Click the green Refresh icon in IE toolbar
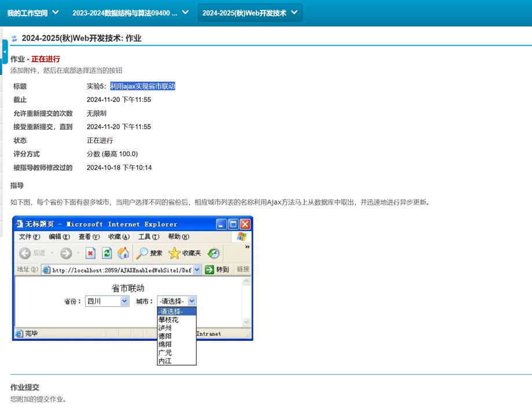 [x=107, y=253]
